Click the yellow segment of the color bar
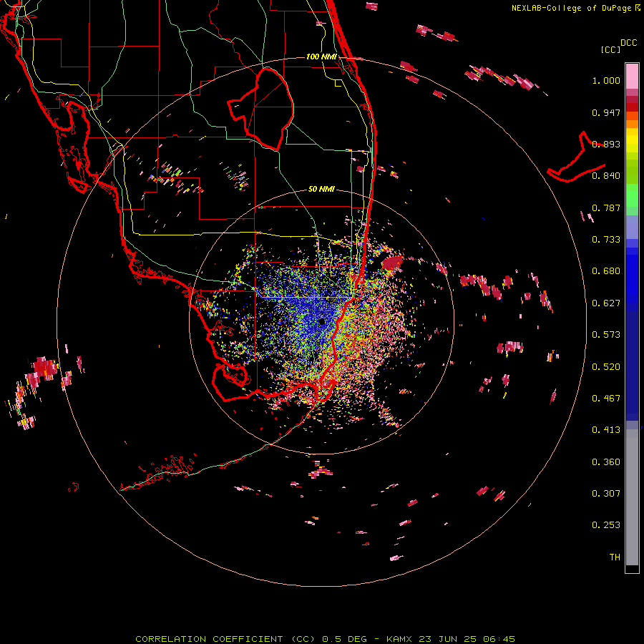 point(632,140)
